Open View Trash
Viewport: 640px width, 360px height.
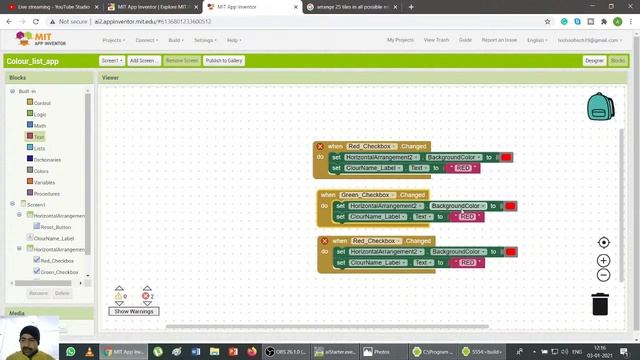click(436, 40)
